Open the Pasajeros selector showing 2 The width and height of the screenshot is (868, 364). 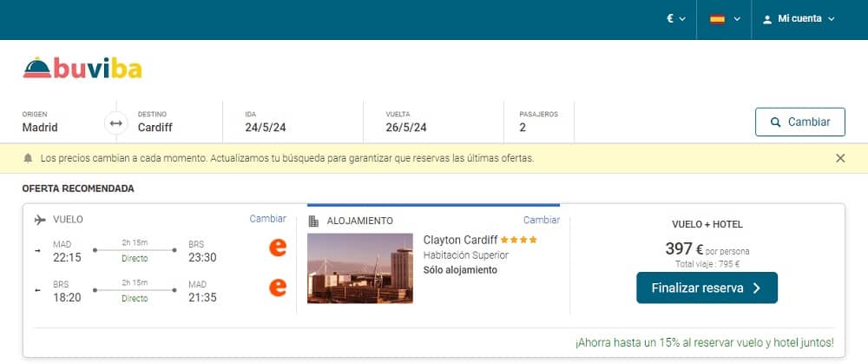(539, 122)
